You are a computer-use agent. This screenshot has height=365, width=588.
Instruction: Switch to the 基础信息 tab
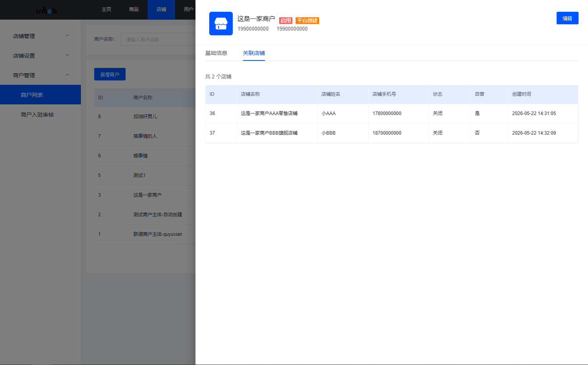click(x=216, y=53)
